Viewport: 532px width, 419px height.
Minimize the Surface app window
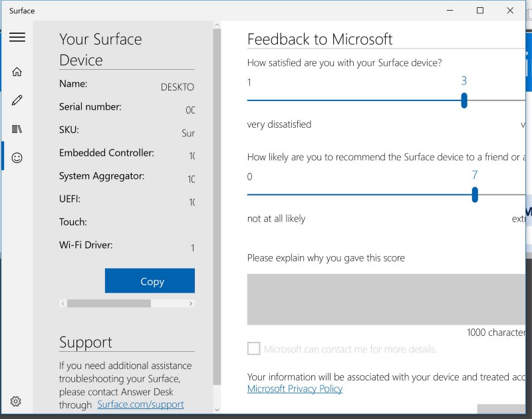click(x=449, y=11)
